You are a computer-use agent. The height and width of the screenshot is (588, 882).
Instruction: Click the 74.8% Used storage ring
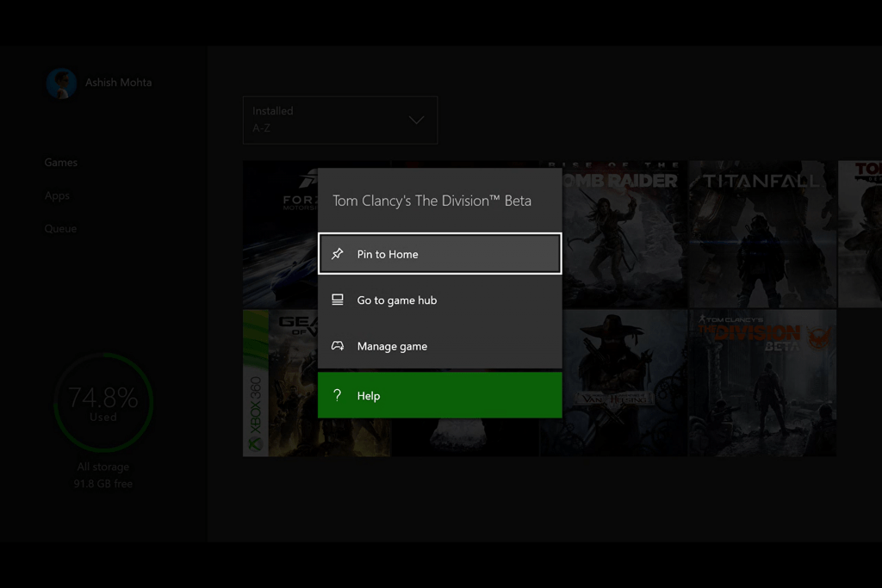[x=103, y=402]
